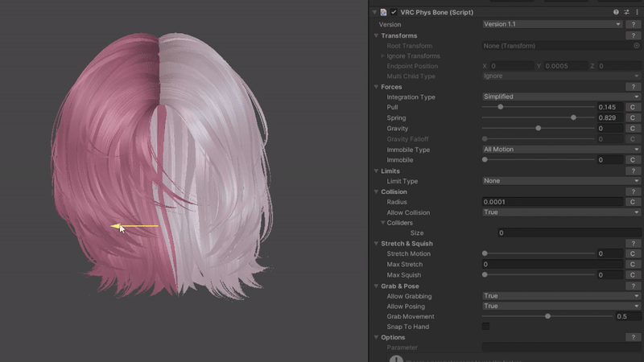Click the Grab Movement slider handle
This screenshot has height=362, width=644.
click(548, 316)
